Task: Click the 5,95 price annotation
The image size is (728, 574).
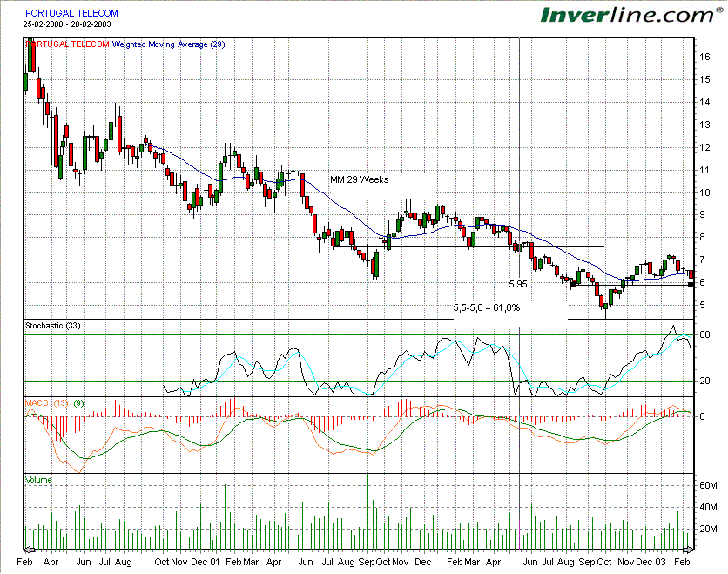Action: point(517,284)
